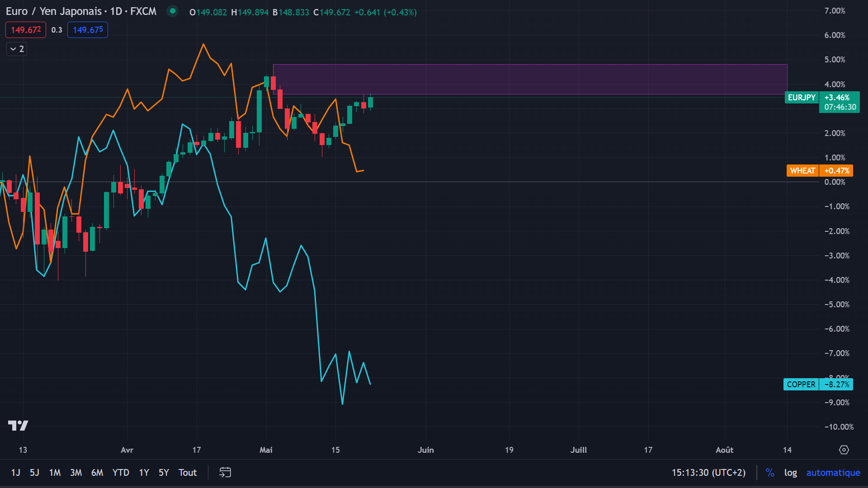The image size is (868, 488).
Task: Click the blue buy price 149.675
Action: (88, 30)
